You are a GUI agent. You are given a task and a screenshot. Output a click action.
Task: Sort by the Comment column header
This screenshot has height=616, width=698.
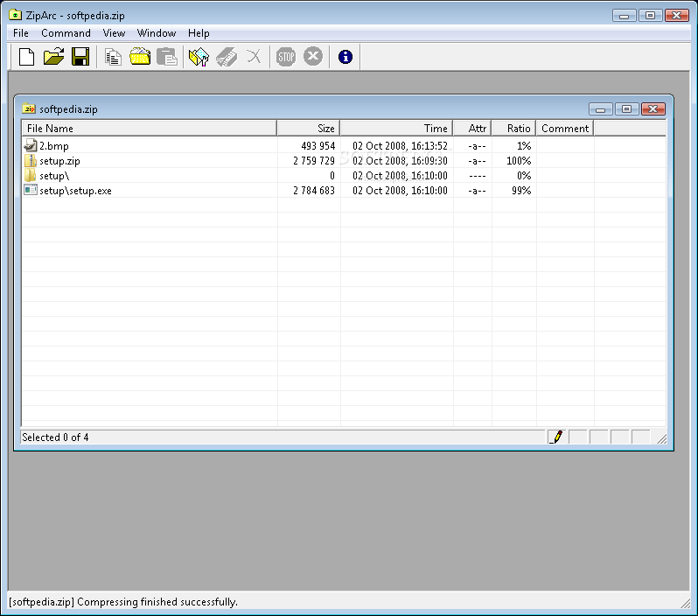tap(565, 129)
